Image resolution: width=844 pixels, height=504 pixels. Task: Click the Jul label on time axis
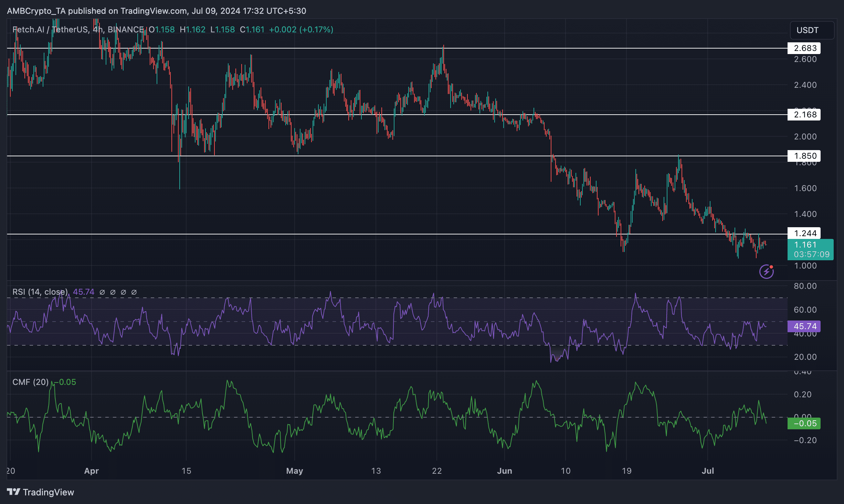(x=708, y=471)
